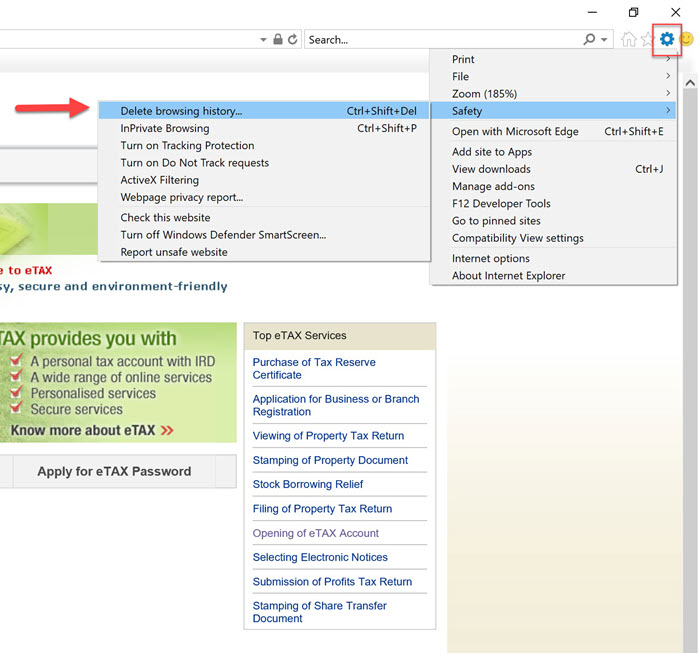Click Stock Borrowing Relief link
The image size is (698, 653).
[x=308, y=484]
